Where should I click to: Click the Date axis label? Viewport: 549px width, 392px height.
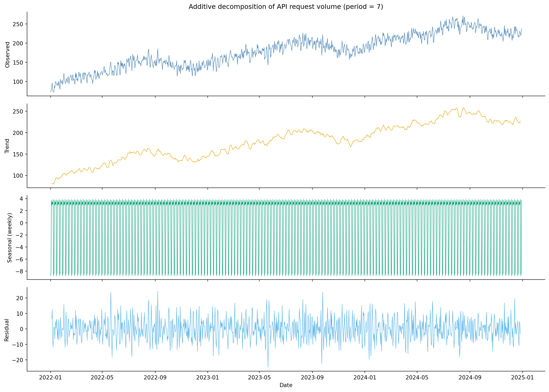[286, 386]
